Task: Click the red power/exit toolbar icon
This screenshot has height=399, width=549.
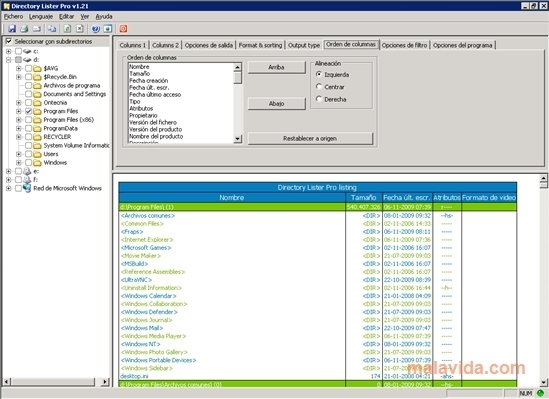Action: click(123, 29)
